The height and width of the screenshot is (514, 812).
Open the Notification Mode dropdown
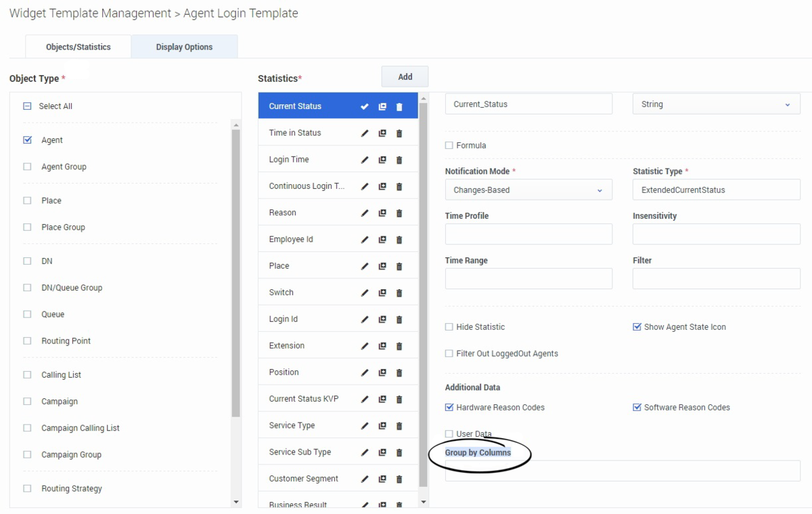click(528, 190)
